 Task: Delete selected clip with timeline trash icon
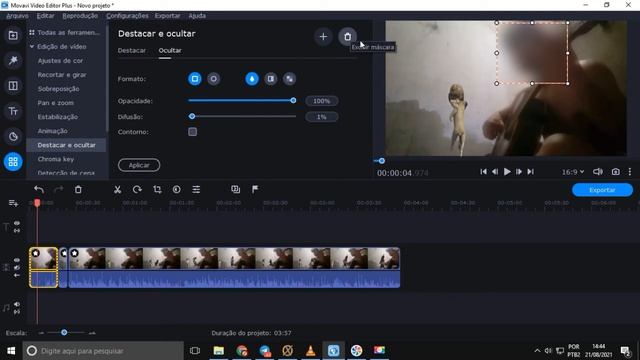[x=78, y=189]
